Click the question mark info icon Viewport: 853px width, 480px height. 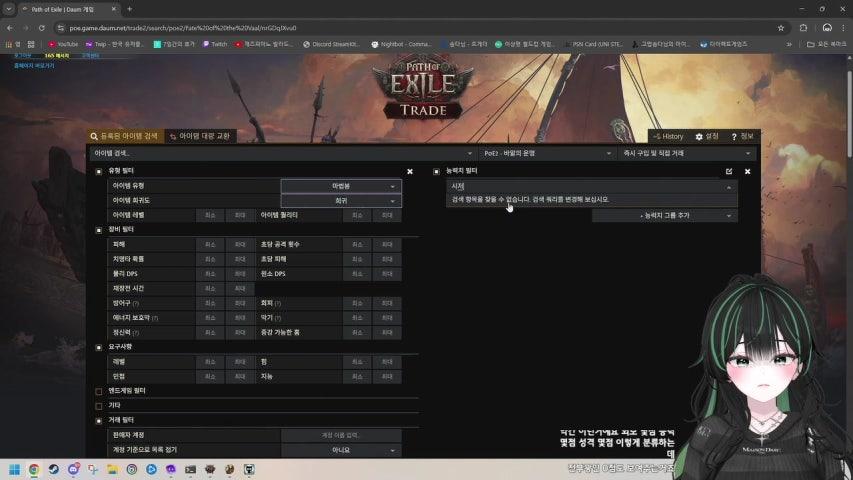tap(734, 137)
